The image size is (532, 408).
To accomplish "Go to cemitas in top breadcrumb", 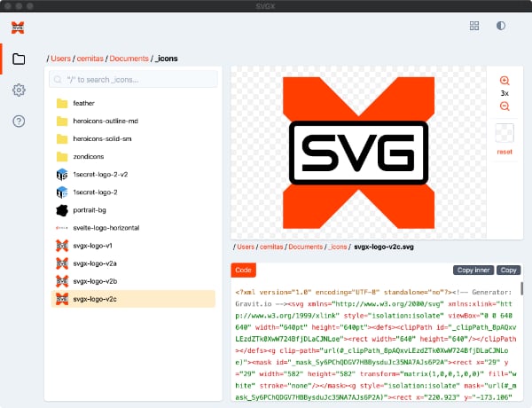I will click(x=90, y=59).
